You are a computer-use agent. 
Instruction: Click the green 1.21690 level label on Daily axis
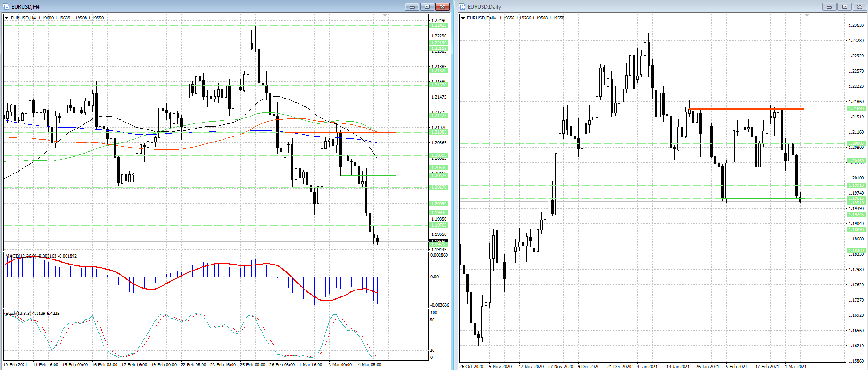tap(856, 109)
